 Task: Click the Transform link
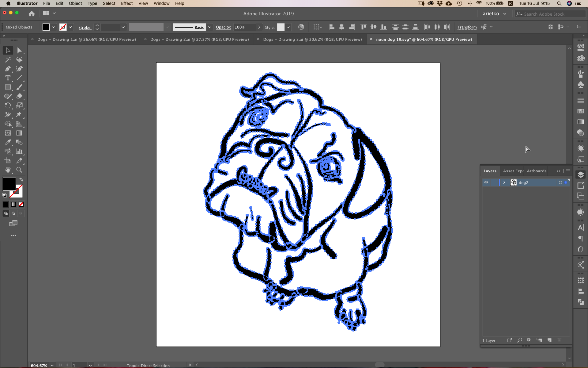point(467,27)
